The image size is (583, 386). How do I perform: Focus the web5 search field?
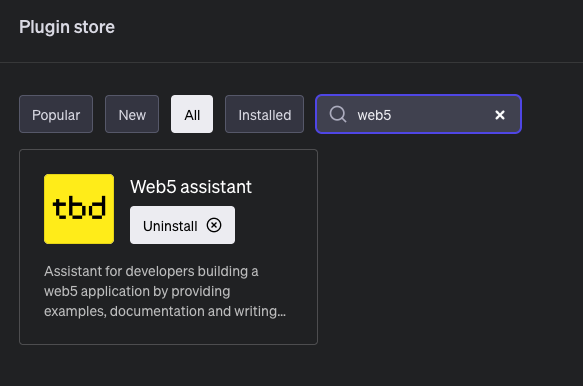click(x=418, y=114)
